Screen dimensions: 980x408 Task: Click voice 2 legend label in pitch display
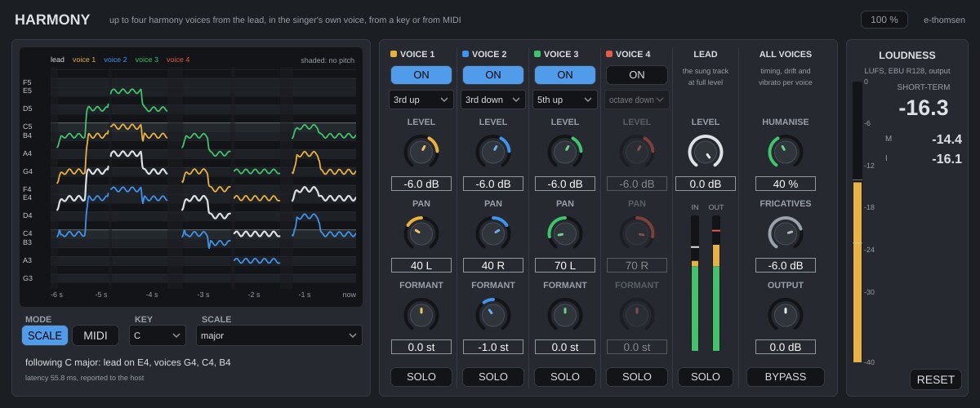tap(115, 60)
